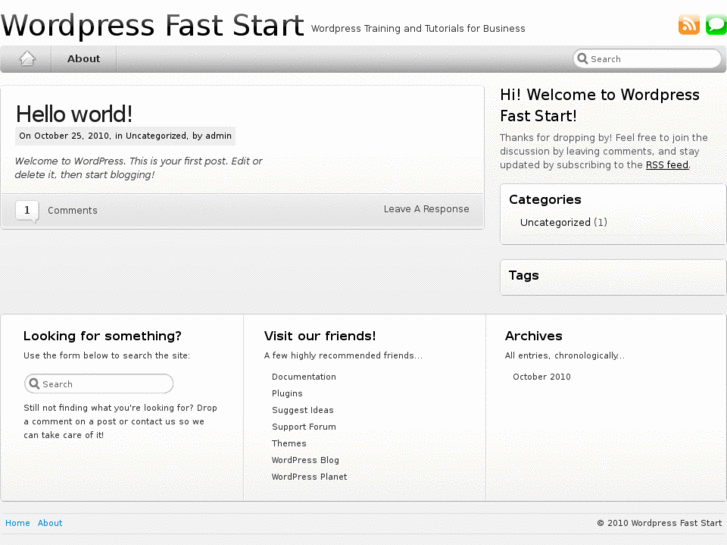Image resolution: width=727 pixels, height=545 pixels.
Task: Open the admin author link
Action: (x=218, y=136)
